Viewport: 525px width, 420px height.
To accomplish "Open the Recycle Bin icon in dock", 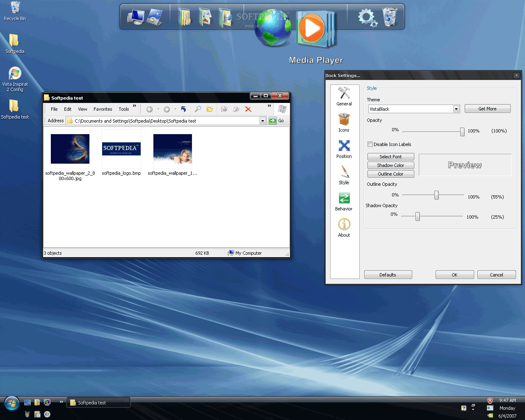I will tap(390, 17).
